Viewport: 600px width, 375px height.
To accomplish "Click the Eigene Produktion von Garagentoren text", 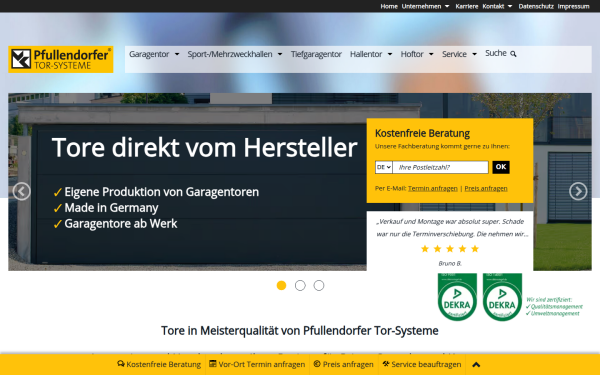I will [161, 192].
